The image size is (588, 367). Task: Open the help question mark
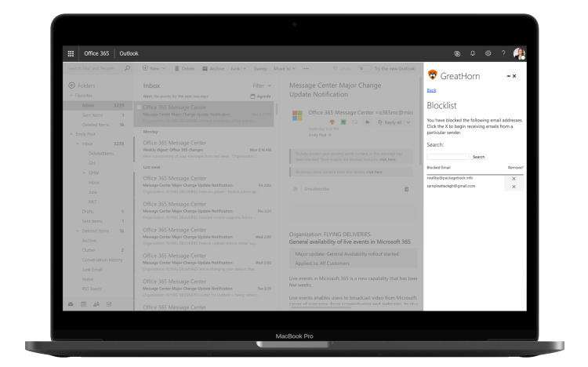coord(503,53)
